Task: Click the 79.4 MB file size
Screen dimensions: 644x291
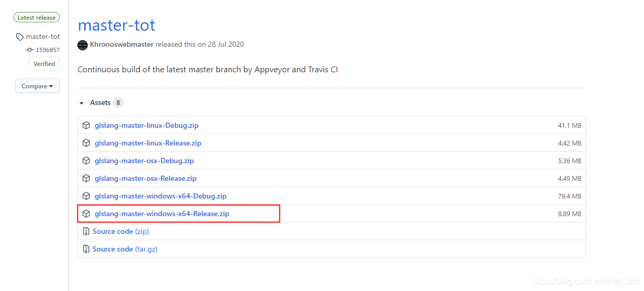Action: [570, 196]
